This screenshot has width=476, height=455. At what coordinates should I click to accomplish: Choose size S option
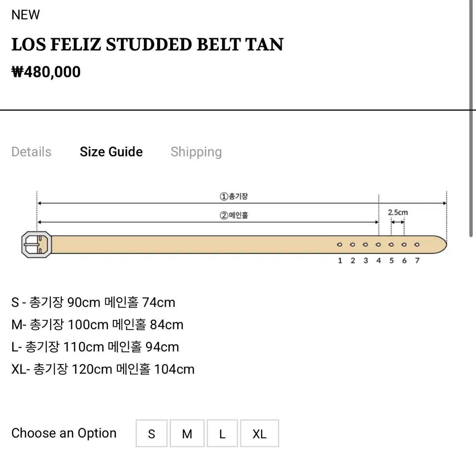pos(152,434)
